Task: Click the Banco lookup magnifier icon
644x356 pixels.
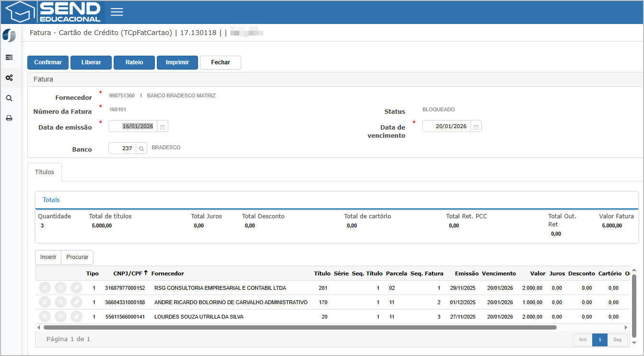Action: tap(142, 149)
